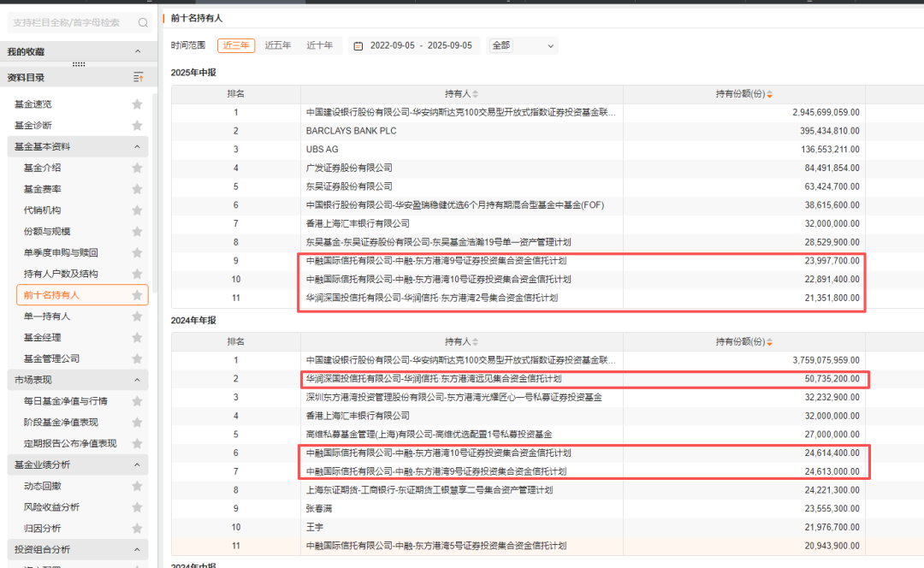Collapse the 市场表现 section
The height and width of the screenshot is (568, 924).
138,380
